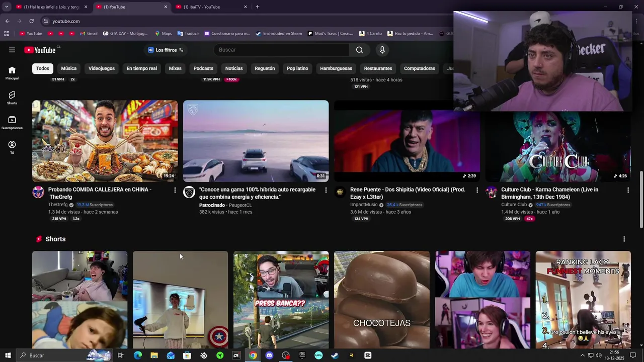Open Shorts in the left sidebar
Viewport: 644px width, 362px height.
coord(12,98)
